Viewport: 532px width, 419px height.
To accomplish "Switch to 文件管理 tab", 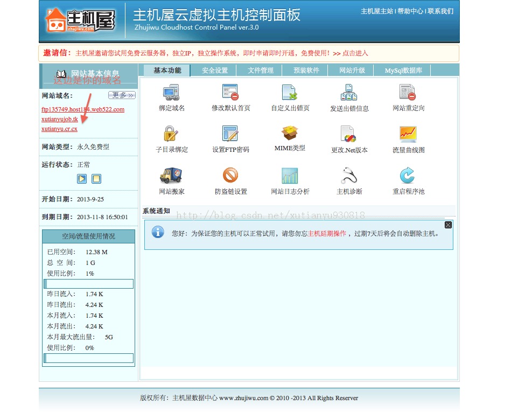I will tap(260, 70).
